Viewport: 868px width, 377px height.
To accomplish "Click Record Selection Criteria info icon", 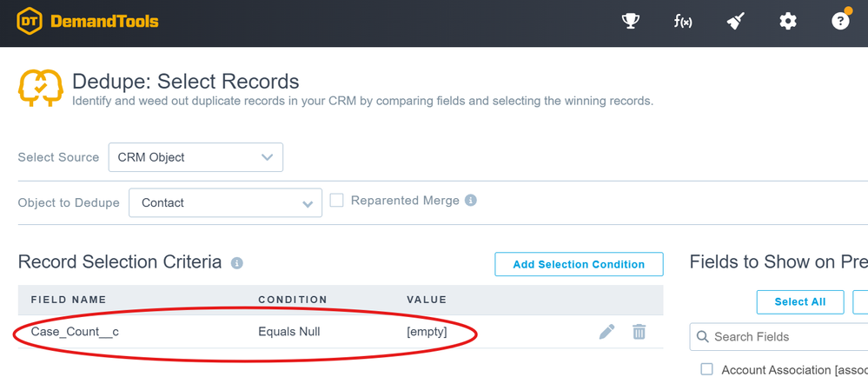I will 237,263.
